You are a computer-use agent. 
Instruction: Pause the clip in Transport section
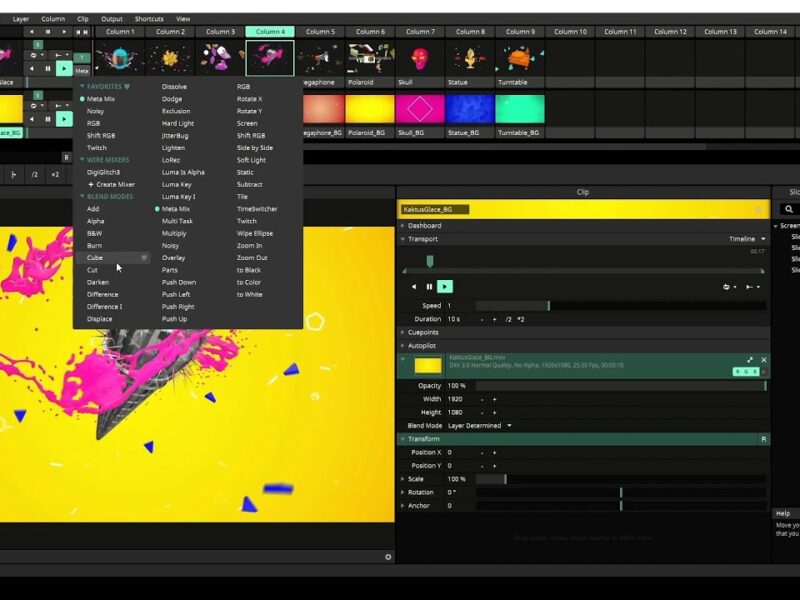[430, 286]
